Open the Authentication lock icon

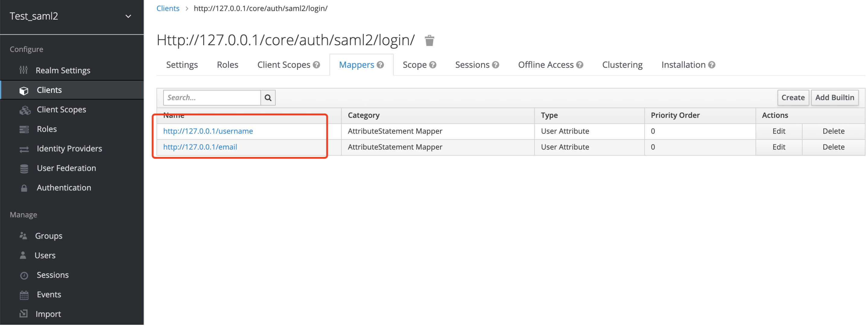point(24,188)
